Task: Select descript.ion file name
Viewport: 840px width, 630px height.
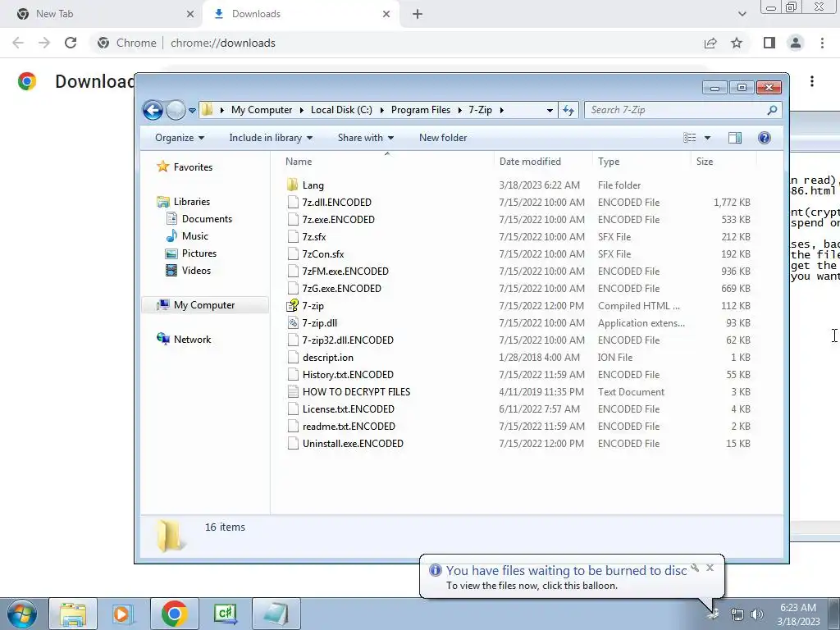Action: pos(328,358)
